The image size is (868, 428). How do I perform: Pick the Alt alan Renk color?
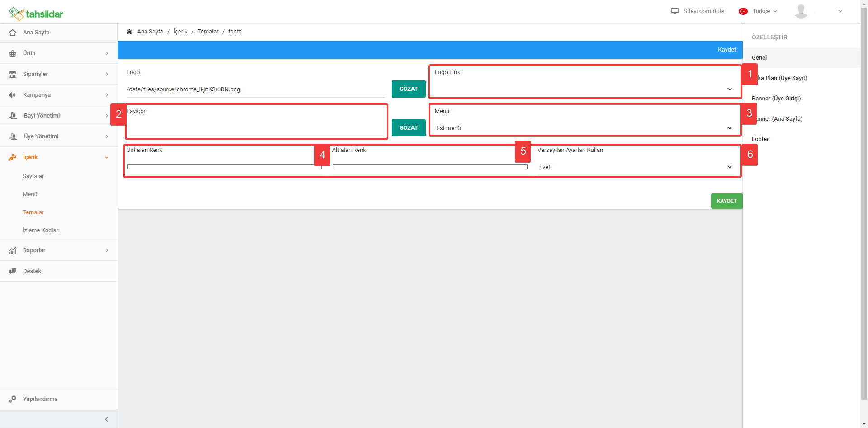coord(430,167)
